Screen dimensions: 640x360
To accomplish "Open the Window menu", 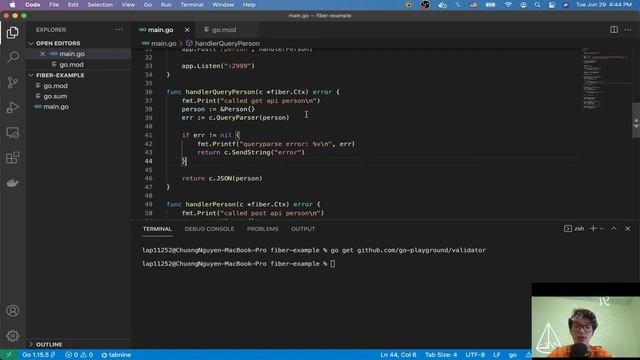I will click(x=223, y=5).
